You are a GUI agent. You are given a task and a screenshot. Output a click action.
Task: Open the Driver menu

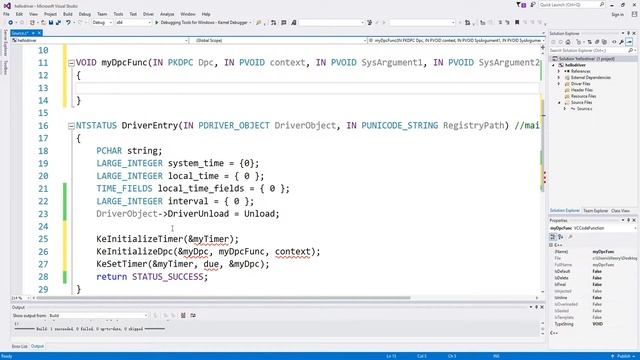(x=148, y=14)
